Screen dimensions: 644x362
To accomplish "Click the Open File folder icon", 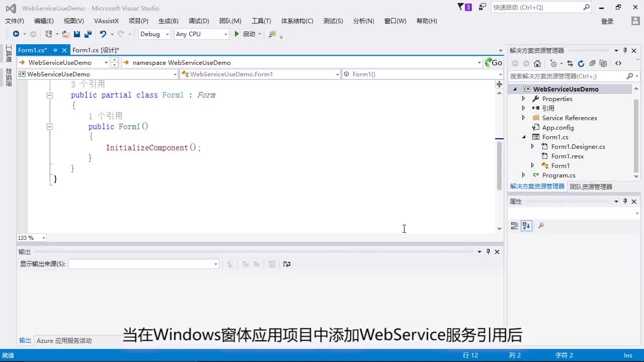I will [x=65, y=34].
